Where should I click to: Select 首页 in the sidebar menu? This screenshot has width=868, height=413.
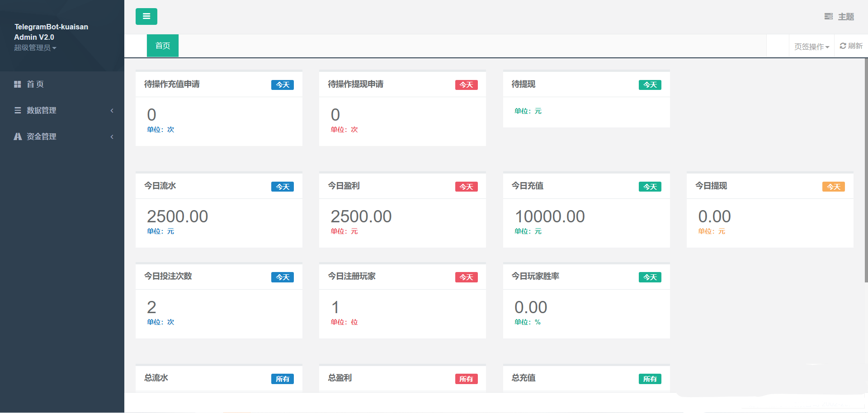35,84
